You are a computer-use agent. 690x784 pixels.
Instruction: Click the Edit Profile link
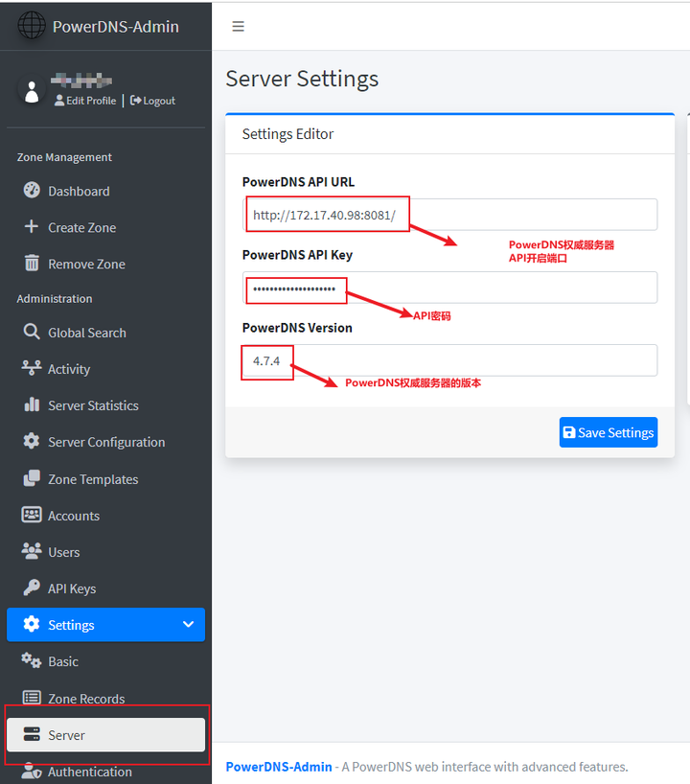tap(85, 101)
